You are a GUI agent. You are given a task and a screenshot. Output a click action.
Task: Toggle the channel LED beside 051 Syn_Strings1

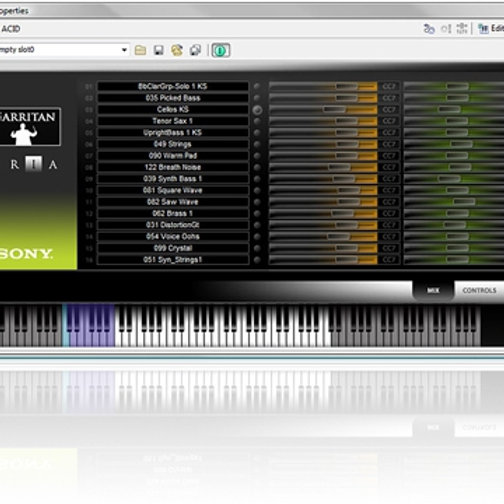tap(257, 260)
